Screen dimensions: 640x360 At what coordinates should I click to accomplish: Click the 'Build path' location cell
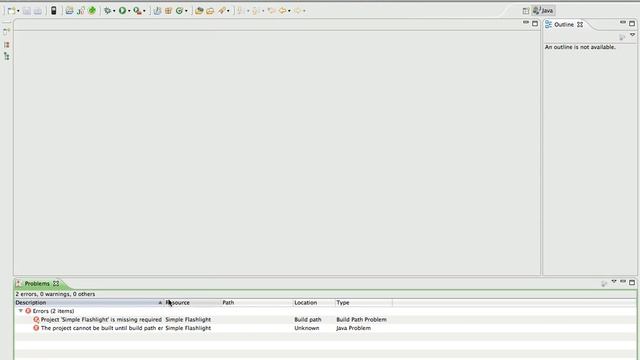click(x=308, y=320)
